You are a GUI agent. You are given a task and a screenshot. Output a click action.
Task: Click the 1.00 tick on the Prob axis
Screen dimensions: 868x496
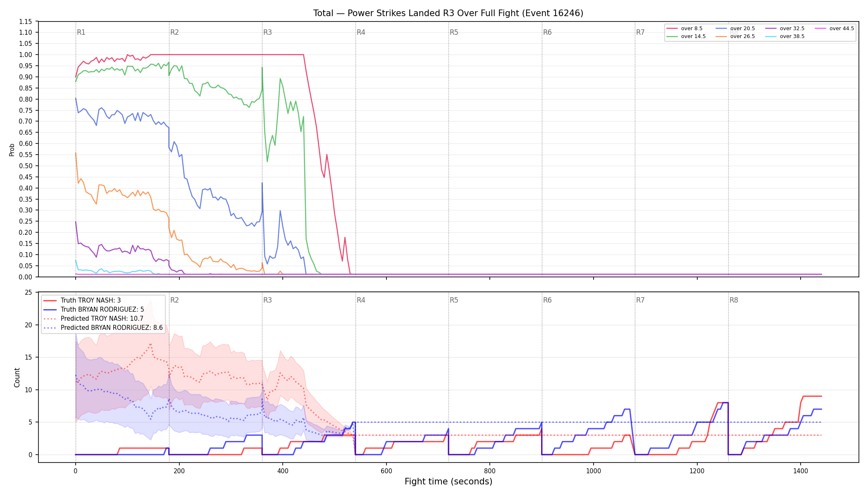(x=26, y=55)
